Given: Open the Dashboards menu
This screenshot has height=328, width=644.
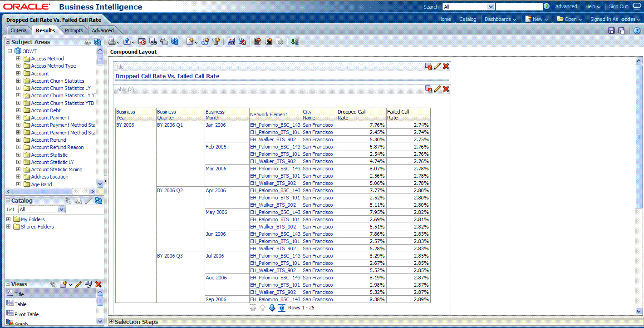Looking at the screenshot, I should pyautogui.click(x=500, y=19).
